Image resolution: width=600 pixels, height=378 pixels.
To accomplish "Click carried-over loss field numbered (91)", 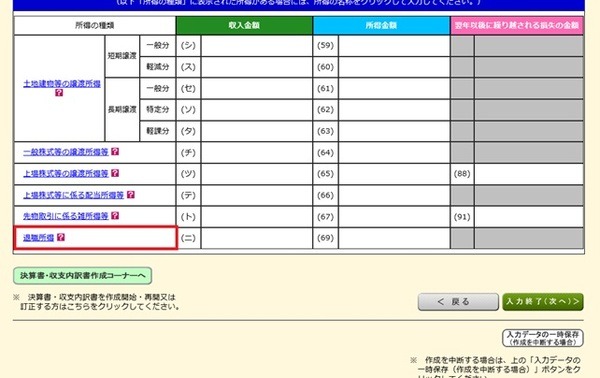I will pyautogui.click(x=529, y=217).
